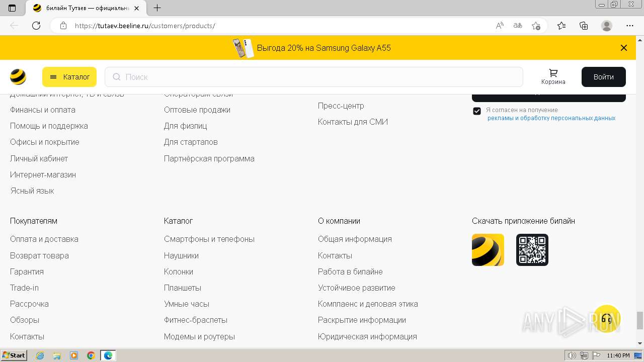
Task: Open Финансы и оплата link
Action: [x=43, y=110]
